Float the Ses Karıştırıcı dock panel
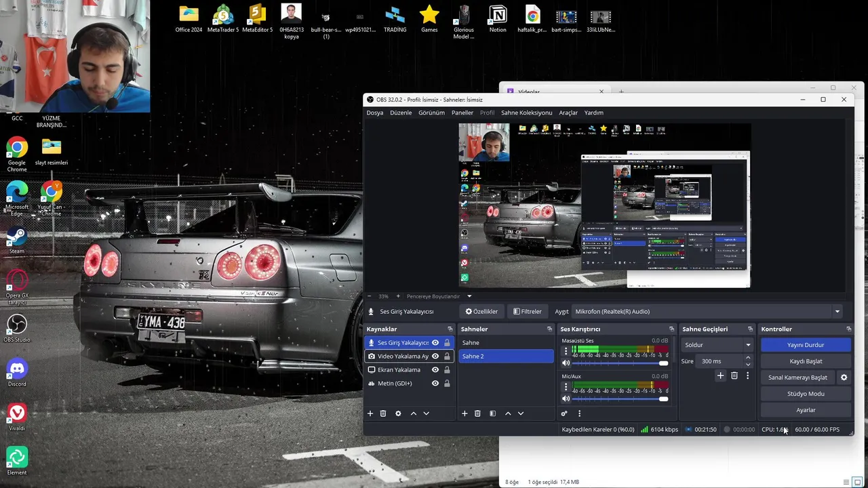Image resolution: width=868 pixels, height=488 pixels. click(671, 329)
